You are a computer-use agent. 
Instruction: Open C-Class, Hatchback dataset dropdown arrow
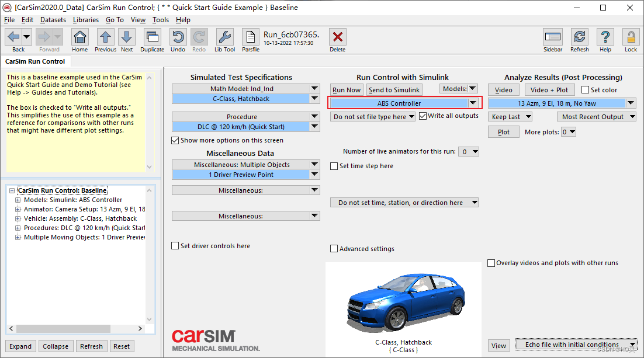point(314,99)
